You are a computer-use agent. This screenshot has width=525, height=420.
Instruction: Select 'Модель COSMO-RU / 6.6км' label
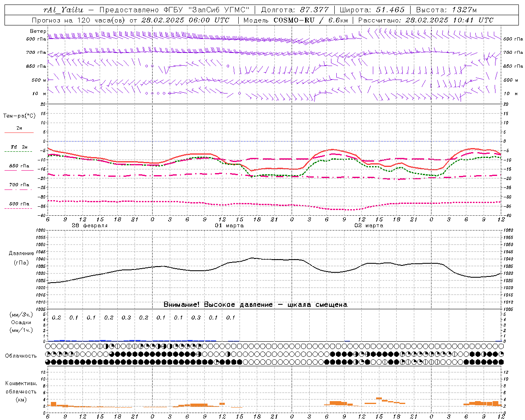pyautogui.click(x=296, y=20)
